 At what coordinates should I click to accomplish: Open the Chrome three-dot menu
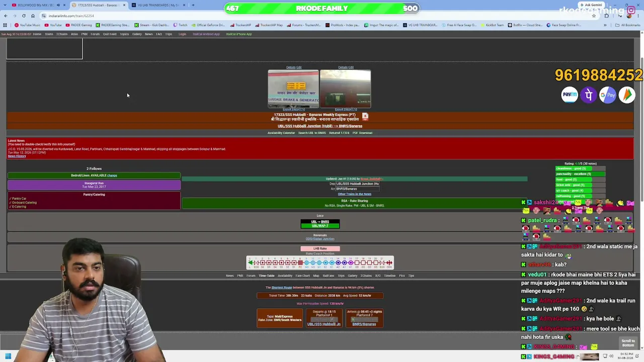tap(639, 16)
